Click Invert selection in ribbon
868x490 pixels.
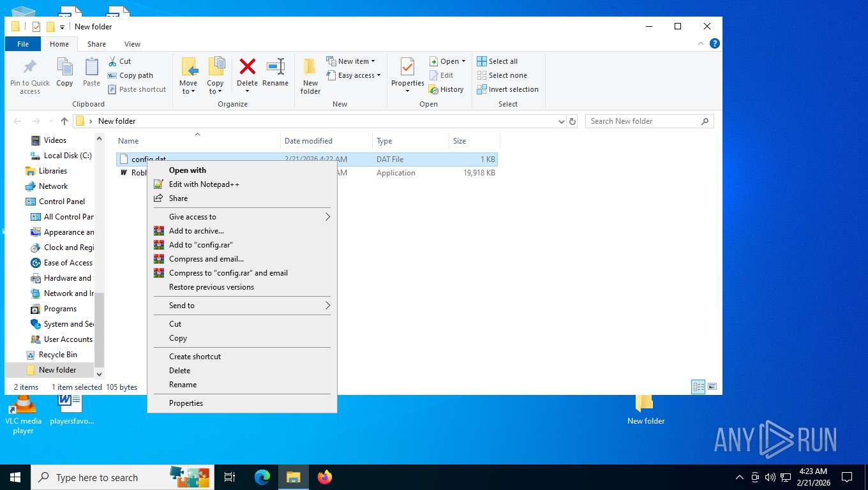(507, 89)
